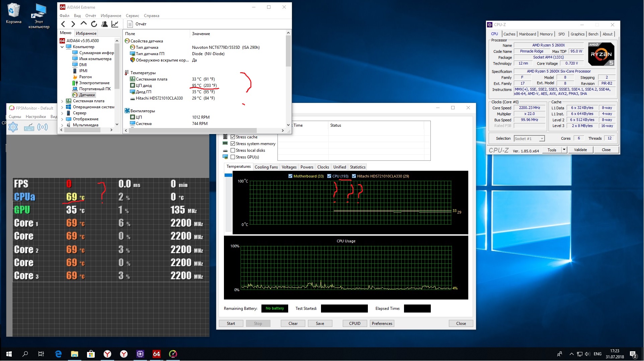Enable Stress local disks checkbox
This screenshot has height=361, width=644.
coord(233,150)
